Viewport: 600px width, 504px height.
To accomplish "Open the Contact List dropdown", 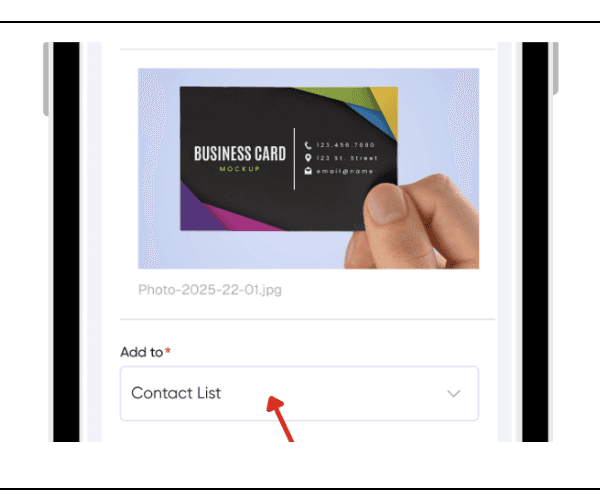I will (x=299, y=393).
